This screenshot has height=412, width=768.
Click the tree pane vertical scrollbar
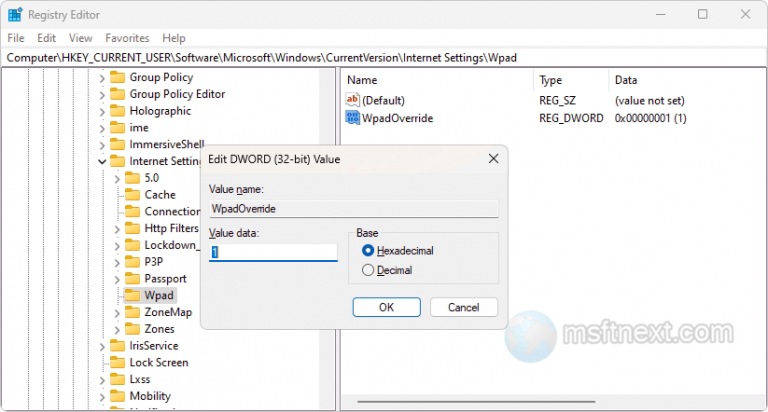pyautogui.click(x=327, y=239)
